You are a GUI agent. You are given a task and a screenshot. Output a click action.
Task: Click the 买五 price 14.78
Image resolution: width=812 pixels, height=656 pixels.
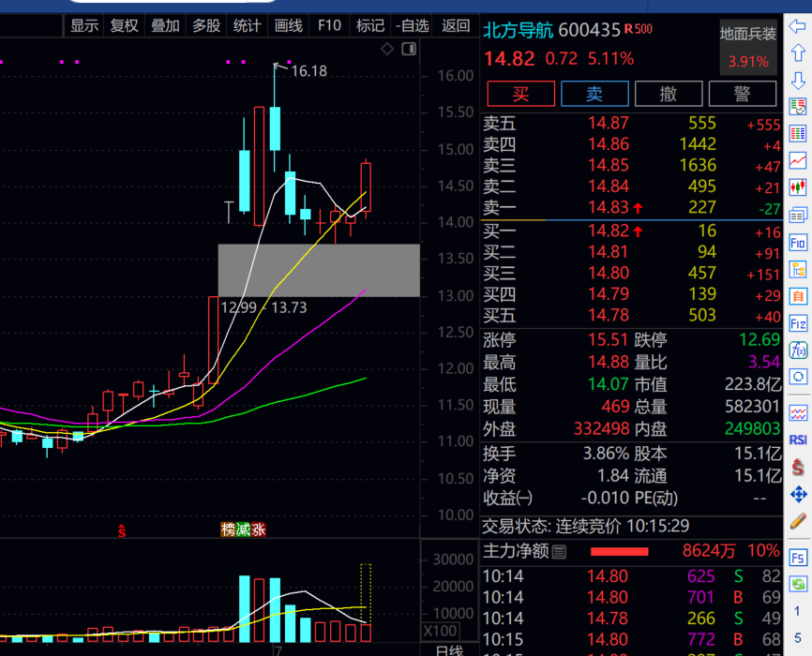pyautogui.click(x=608, y=315)
